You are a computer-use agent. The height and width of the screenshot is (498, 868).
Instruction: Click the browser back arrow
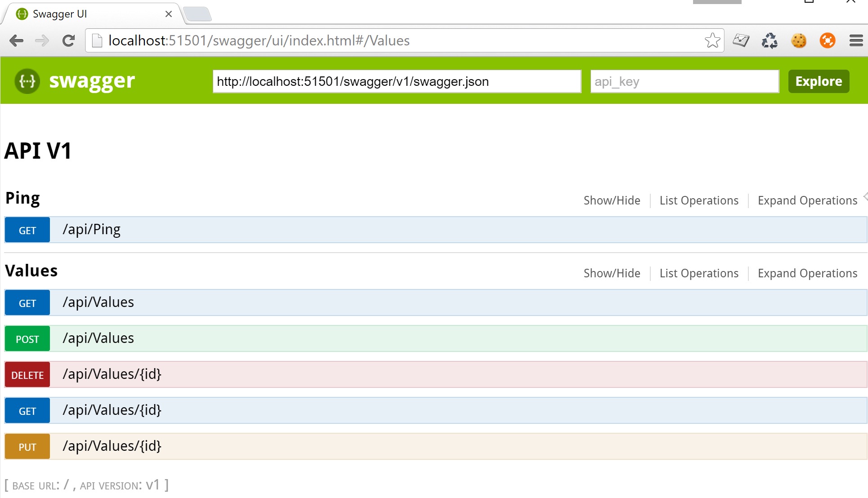pyautogui.click(x=16, y=41)
